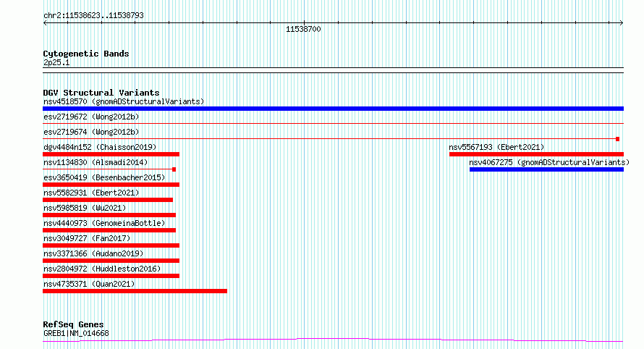Select the red bar below nsv2804972

click(111, 276)
